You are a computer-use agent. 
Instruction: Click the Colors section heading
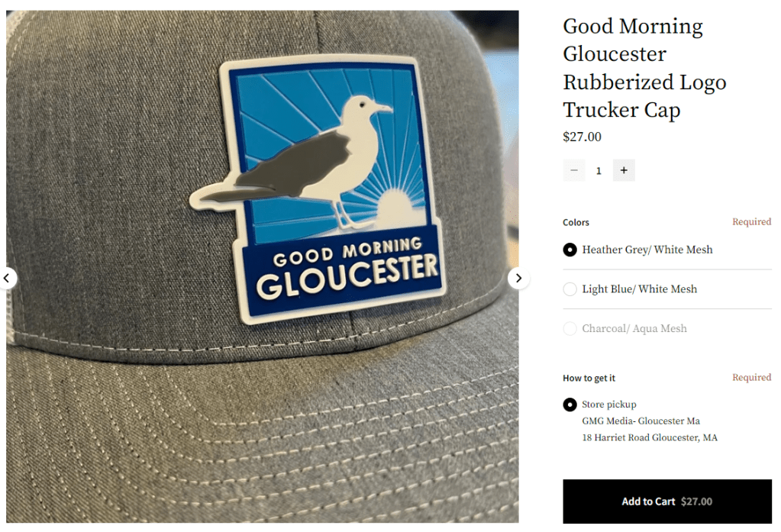tap(576, 222)
